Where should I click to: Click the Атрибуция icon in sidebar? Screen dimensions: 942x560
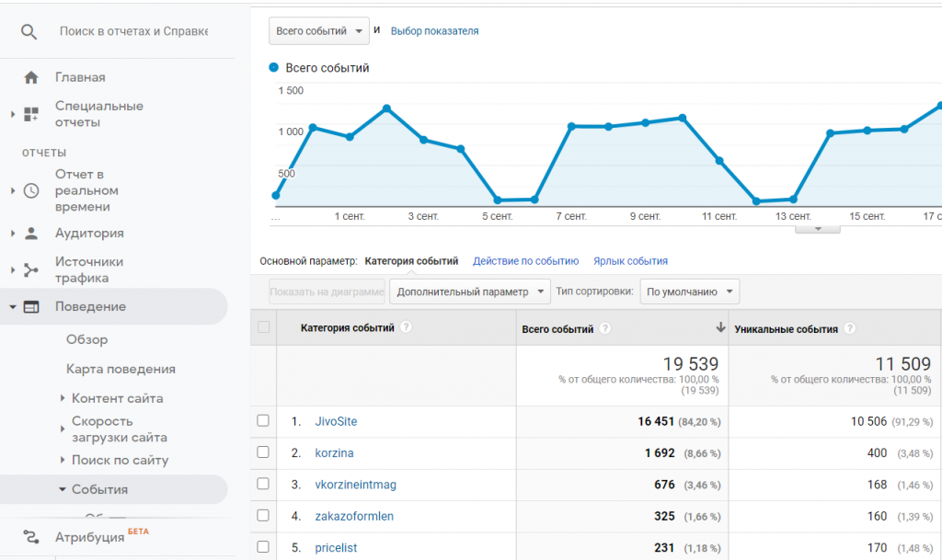click(31, 537)
